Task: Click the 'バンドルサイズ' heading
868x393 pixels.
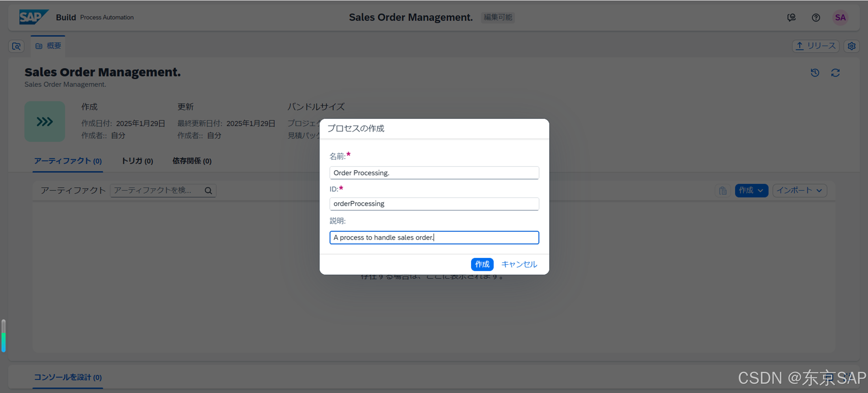Action: point(316,107)
